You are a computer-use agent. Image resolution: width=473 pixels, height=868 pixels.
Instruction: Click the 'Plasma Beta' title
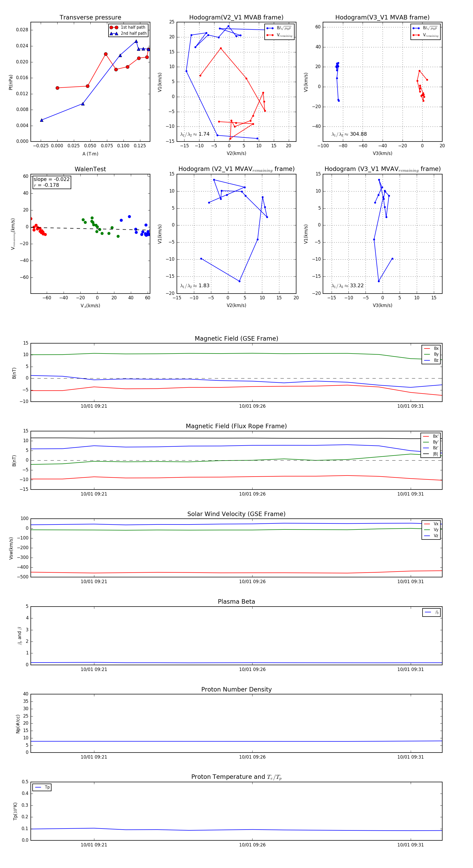236,602
